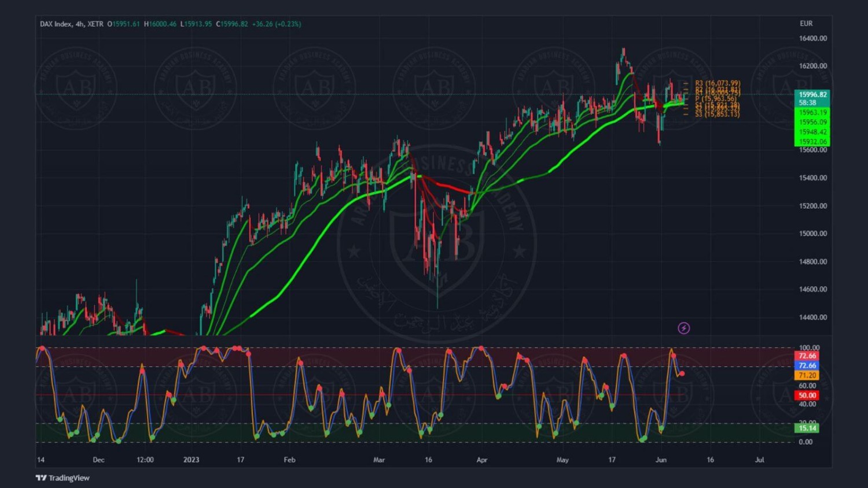868x488 pixels.
Task: Click the 2023 label on time axis
Action: tap(191, 460)
